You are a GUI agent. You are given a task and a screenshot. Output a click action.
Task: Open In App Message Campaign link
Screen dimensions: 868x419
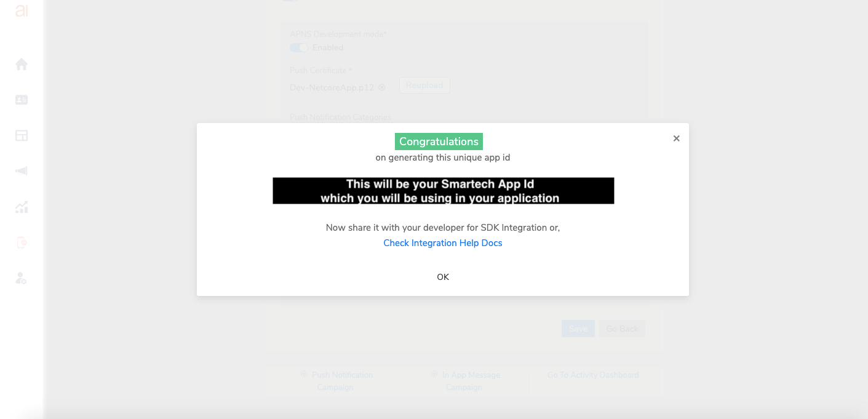[x=465, y=381]
